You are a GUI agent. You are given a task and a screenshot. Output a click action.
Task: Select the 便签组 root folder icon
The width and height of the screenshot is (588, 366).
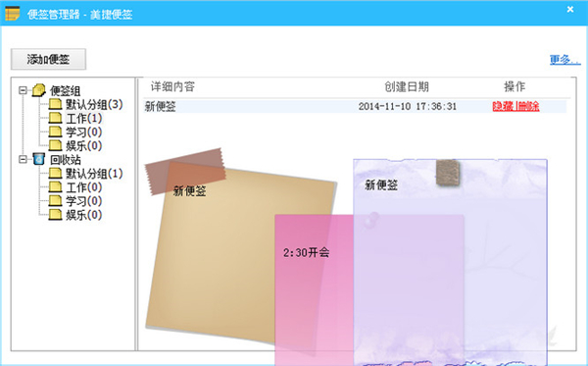click(x=38, y=90)
